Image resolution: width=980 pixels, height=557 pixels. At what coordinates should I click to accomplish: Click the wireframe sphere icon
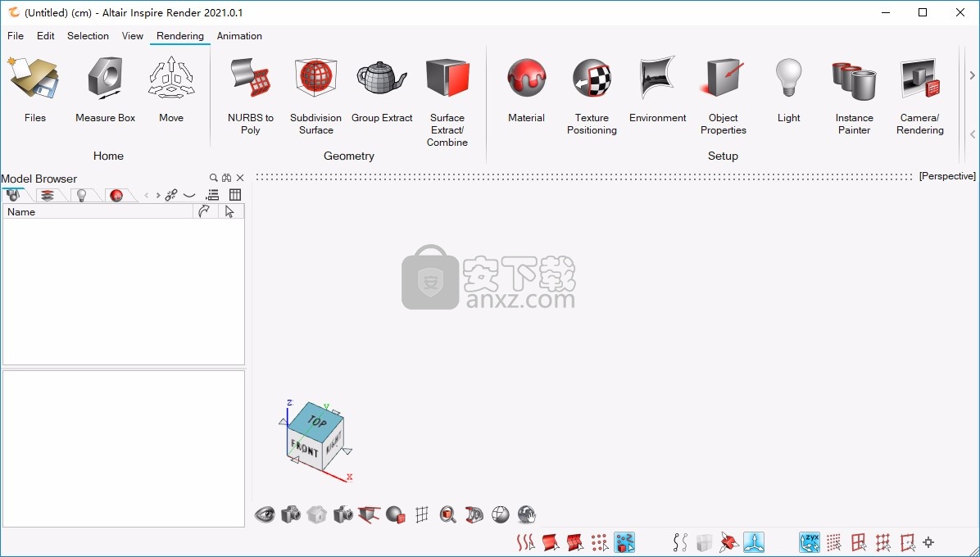coord(501,514)
